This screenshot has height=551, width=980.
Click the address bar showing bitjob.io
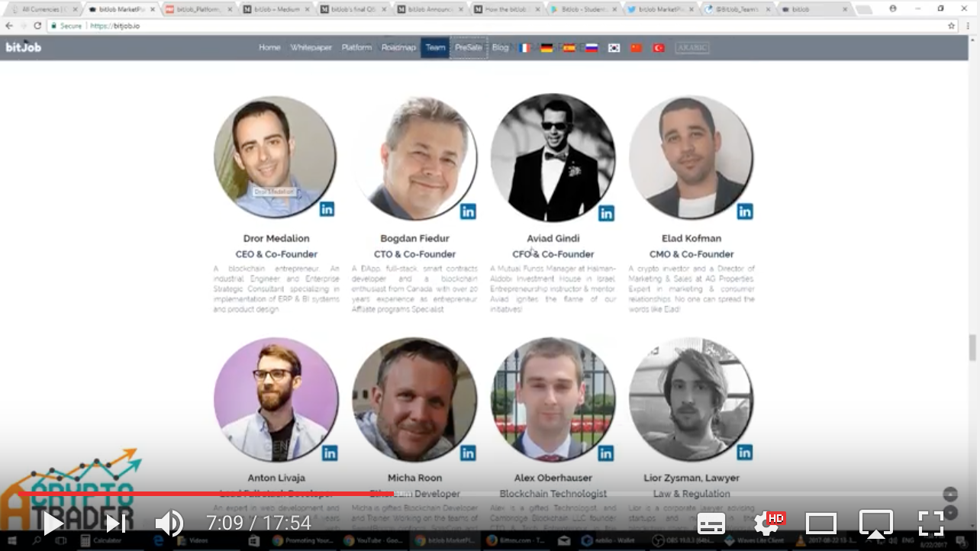pos(496,25)
